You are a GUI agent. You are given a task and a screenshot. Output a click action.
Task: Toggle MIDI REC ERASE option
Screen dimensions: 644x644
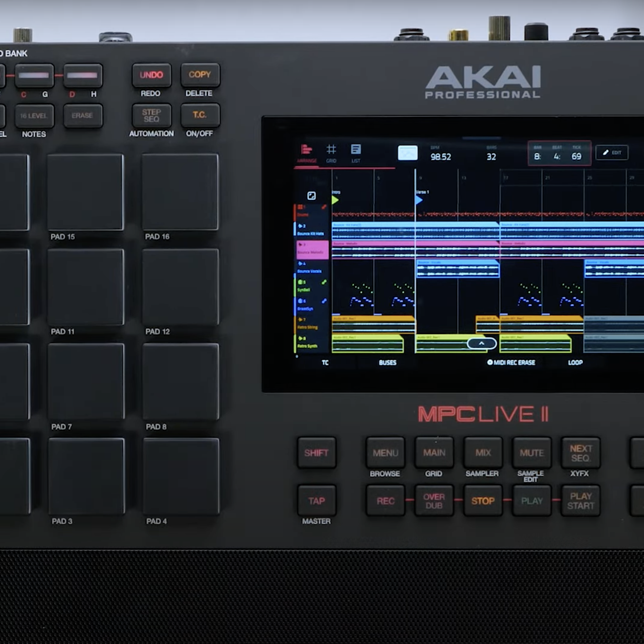click(x=511, y=363)
